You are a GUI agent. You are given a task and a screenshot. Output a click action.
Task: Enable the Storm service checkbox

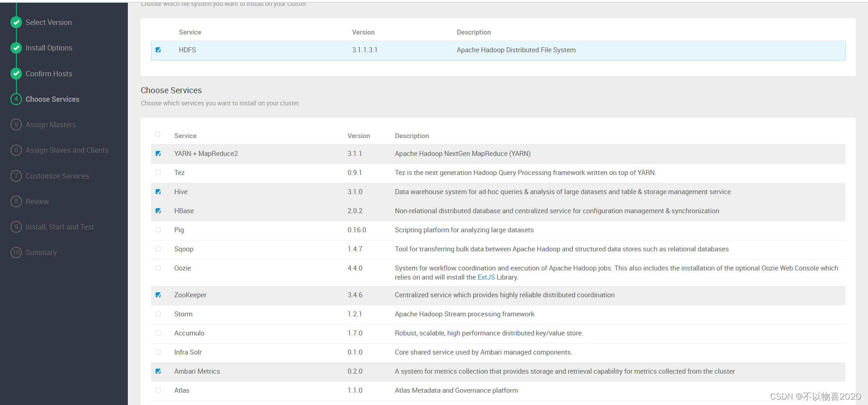[x=158, y=314]
